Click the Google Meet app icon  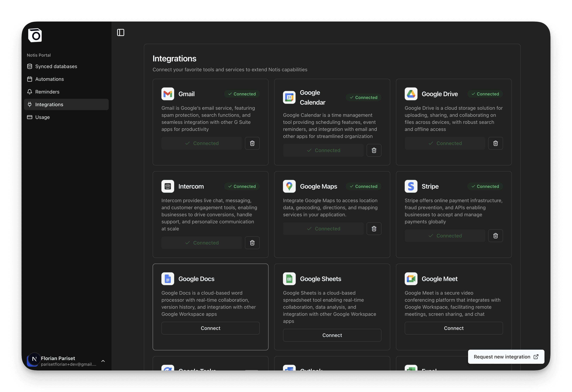pyautogui.click(x=411, y=279)
